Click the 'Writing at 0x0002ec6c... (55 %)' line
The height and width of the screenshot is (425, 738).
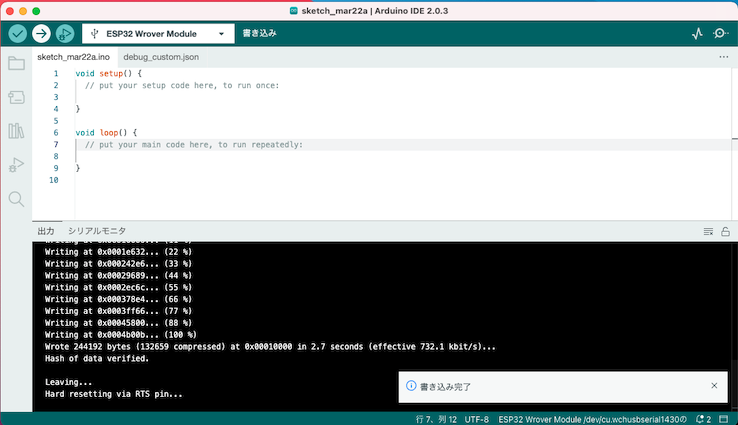pyautogui.click(x=118, y=288)
